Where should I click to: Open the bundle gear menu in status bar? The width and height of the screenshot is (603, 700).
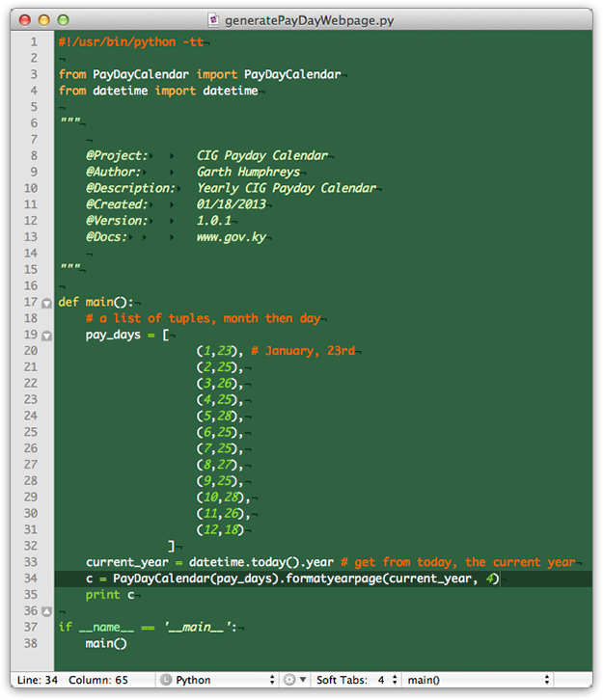point(294,680)
